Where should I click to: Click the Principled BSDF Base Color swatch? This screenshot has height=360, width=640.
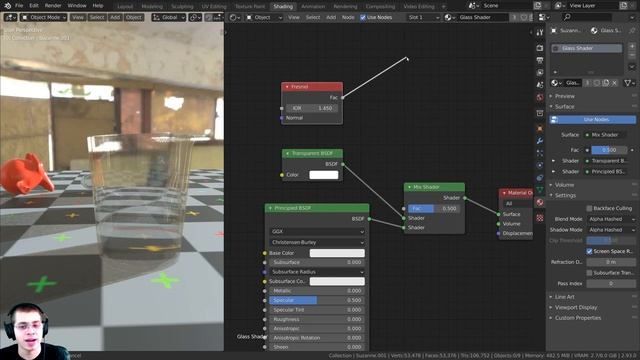pos(337,253)
